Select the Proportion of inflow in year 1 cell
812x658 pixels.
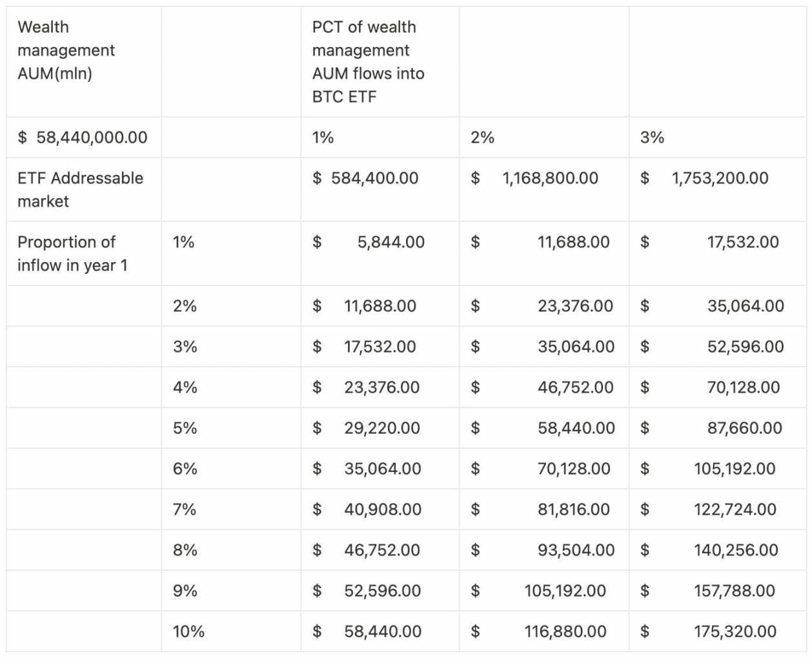coord(72,253)
